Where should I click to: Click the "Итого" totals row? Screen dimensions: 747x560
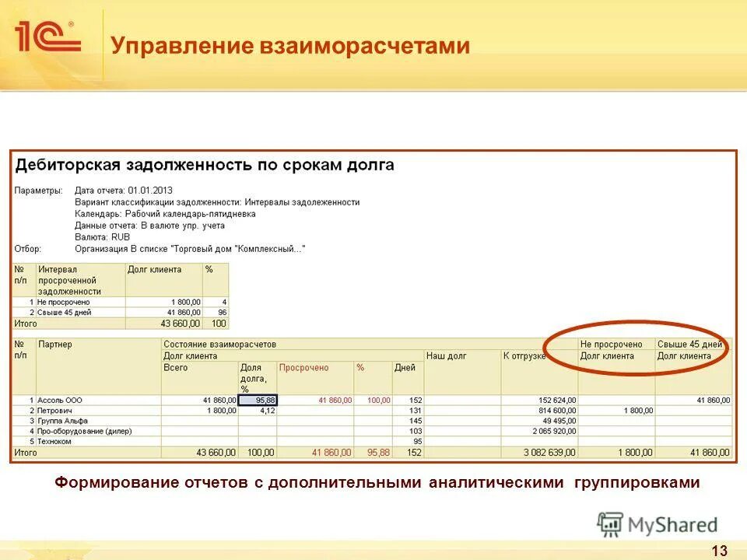point(26,452)
